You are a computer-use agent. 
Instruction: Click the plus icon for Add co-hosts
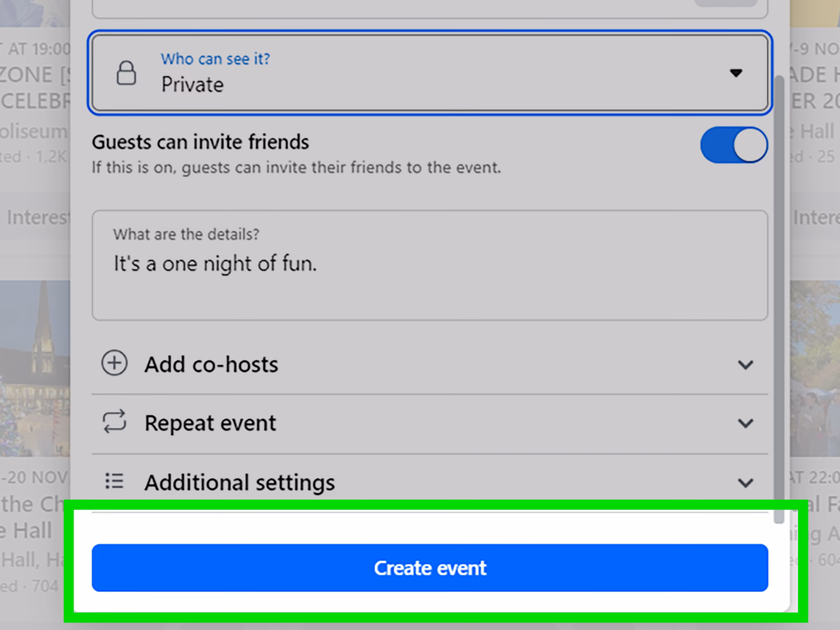coord(114,363)
